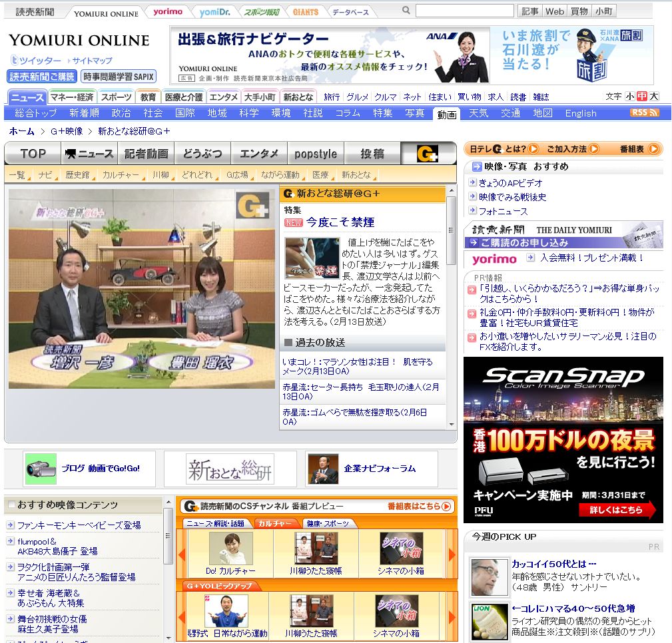Viewport: 672px width, 643px height.
Task: Switch to the スポーツ top tab
Action: (x=116, y=97)
